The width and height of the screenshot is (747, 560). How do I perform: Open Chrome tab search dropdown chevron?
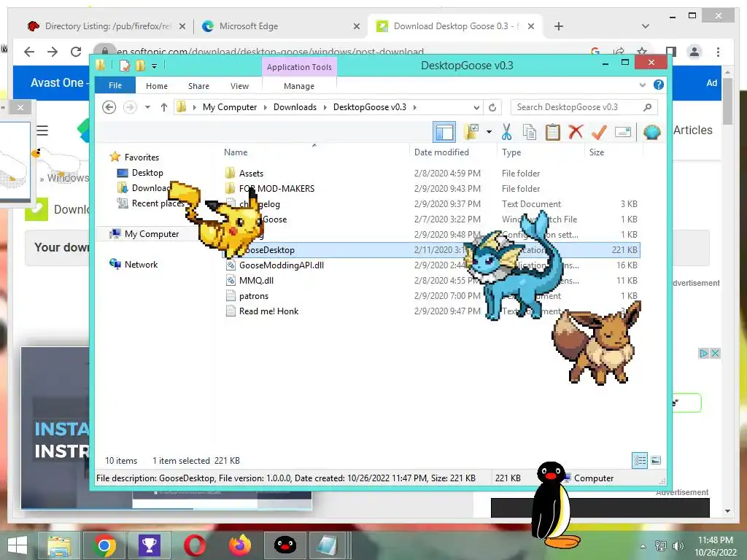tap(646, 26)
